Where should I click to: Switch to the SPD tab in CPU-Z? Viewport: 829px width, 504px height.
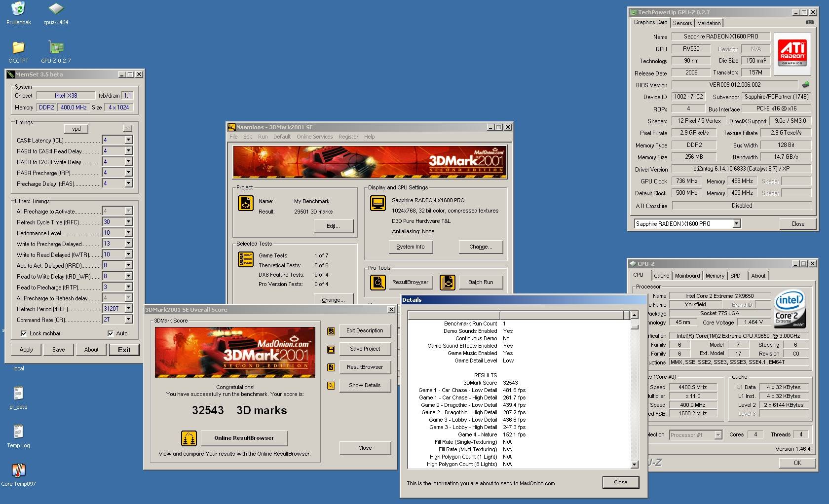click(x=735, y=276)
